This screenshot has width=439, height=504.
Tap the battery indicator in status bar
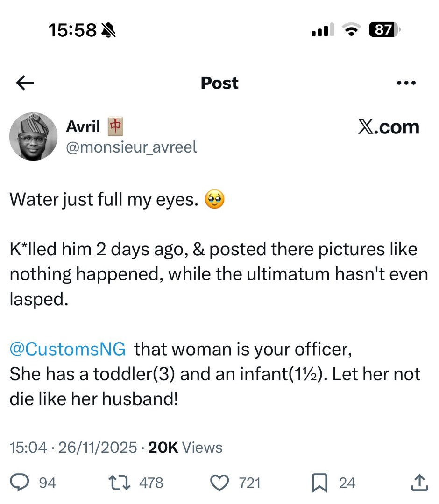[x=384, y=30]
